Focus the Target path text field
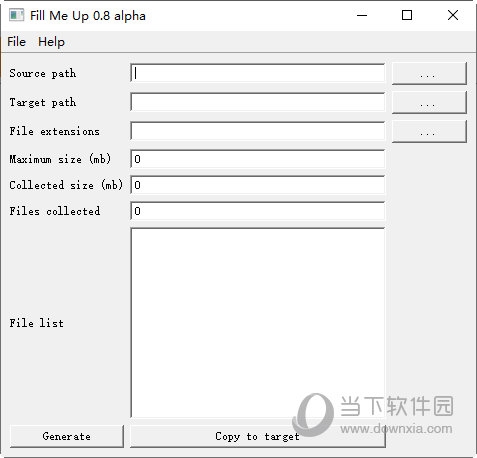The height and width of the screenshot is (458, 477). tap(258, 102)
